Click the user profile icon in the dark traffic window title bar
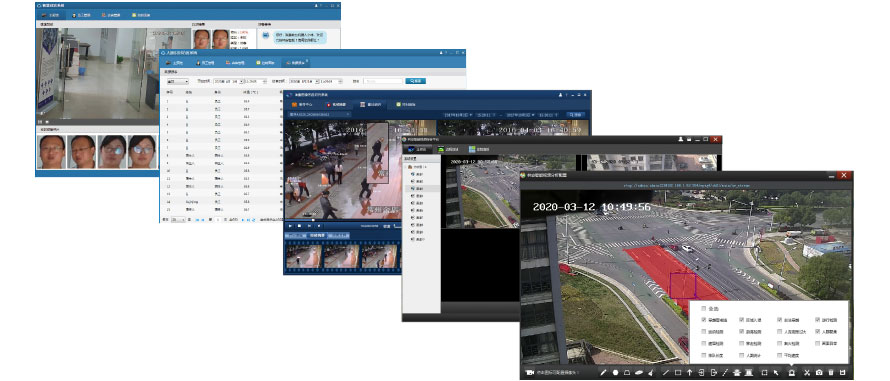Image resolution: width=890 pixels, height=381 pixels. pos(680,139)
